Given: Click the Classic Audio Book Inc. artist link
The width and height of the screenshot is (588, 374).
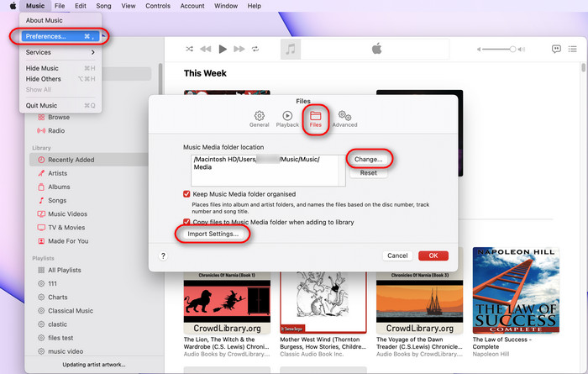Looking at the screenshot, I should pos(312,354).
